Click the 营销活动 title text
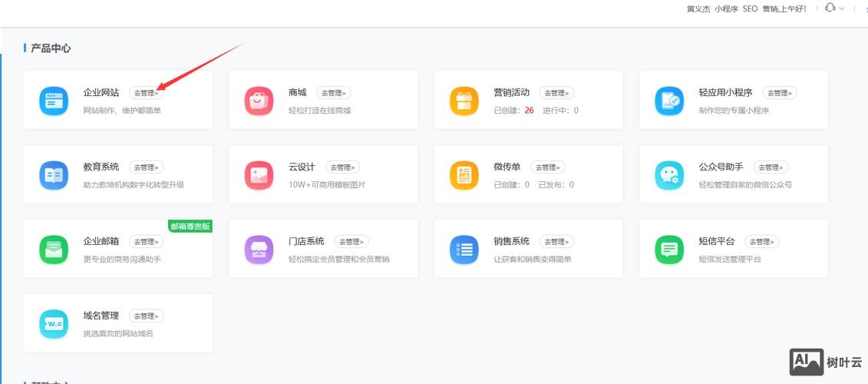This screenshot has height=384, width=868. pos(511,92)
